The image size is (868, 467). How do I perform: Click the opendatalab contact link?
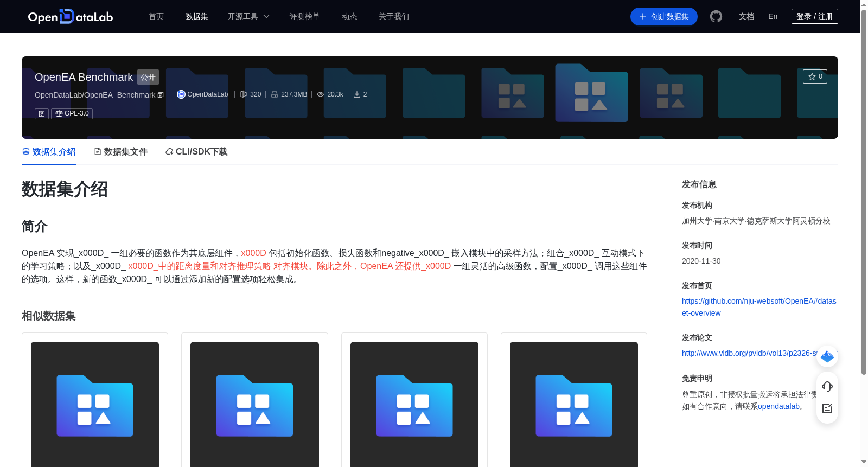click(778, 406)
